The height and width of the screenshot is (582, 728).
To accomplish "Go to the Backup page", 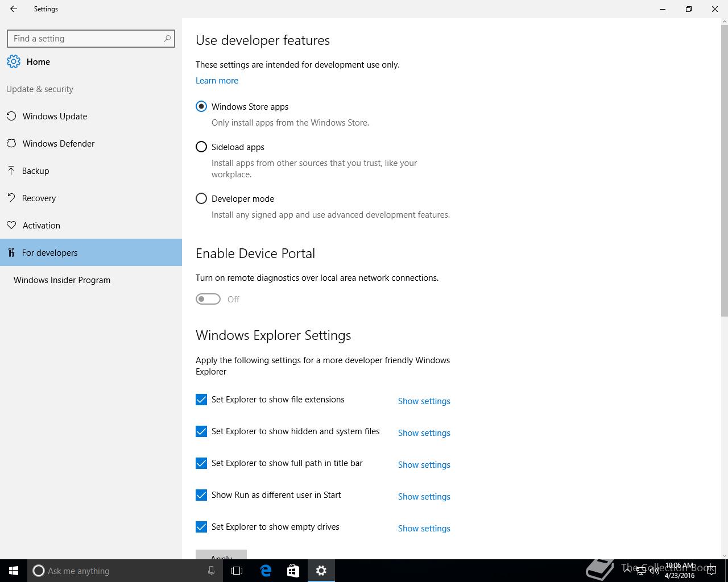I will [91, 171].
